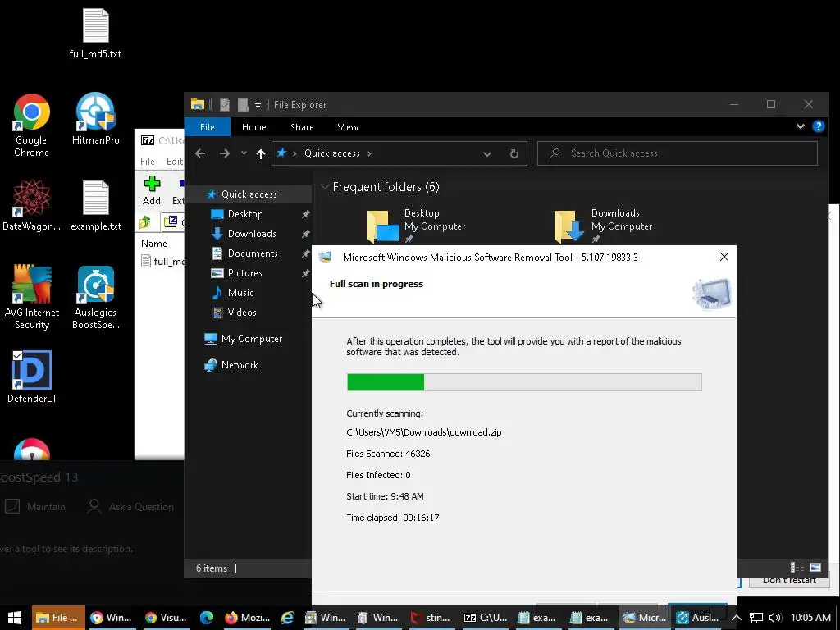Image resolution: width=840 pixels, height=630 pixels.
Task: Open the Google Chrome desktop shortcut
Action: click(x=32, y=126)
